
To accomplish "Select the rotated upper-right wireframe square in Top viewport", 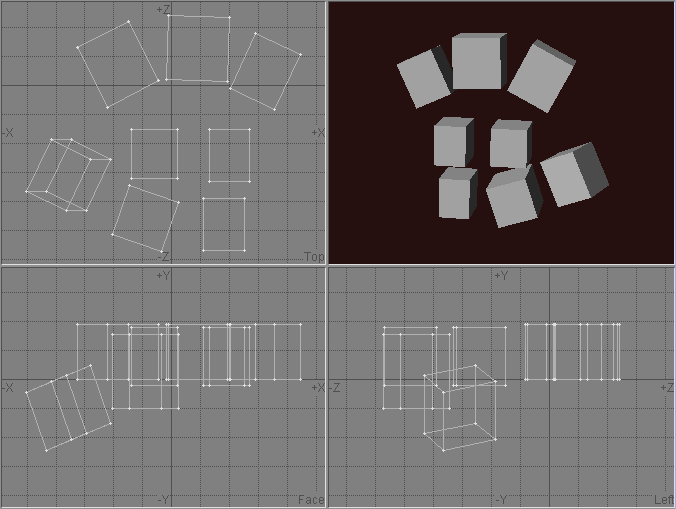I will point(265,71).
